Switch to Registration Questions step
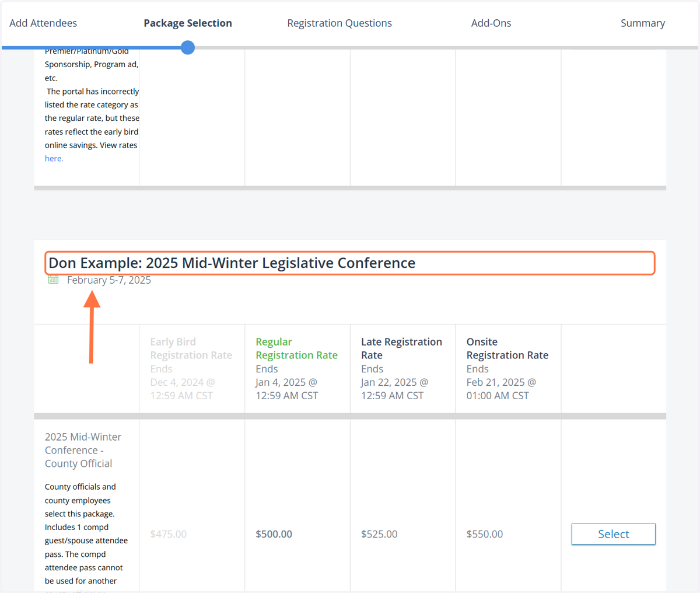This screenshot has height=593, width=700. coord(339,23)
